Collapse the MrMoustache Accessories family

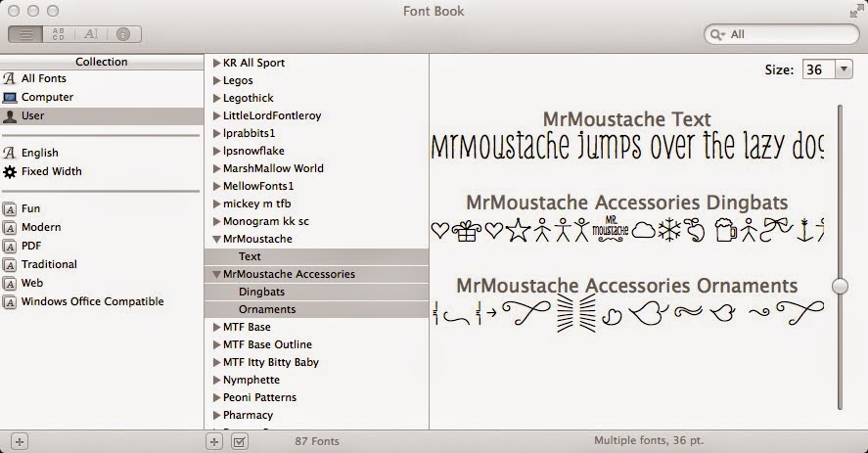click(x=216, y=274)
